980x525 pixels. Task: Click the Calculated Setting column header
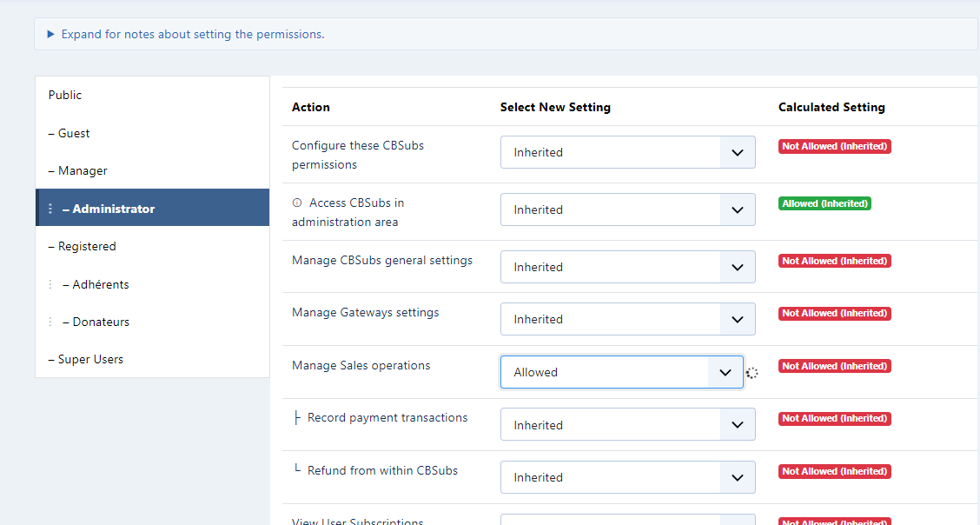831,108
